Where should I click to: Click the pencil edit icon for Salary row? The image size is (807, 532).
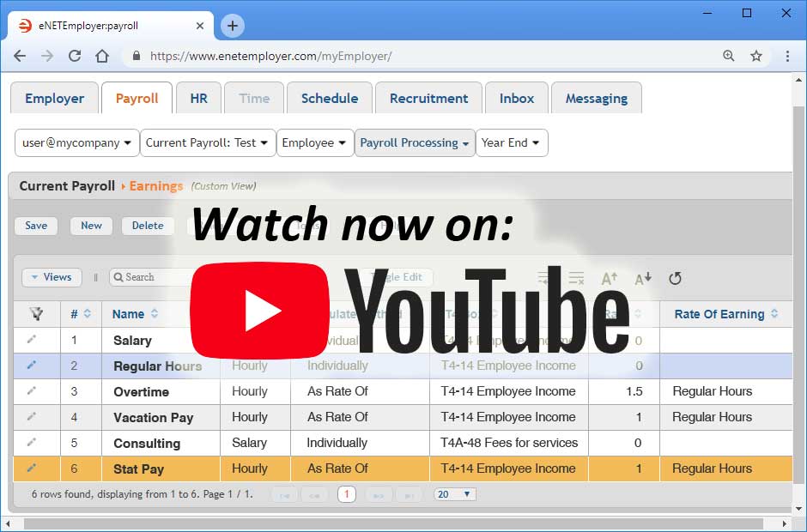(x=32, y=340)
